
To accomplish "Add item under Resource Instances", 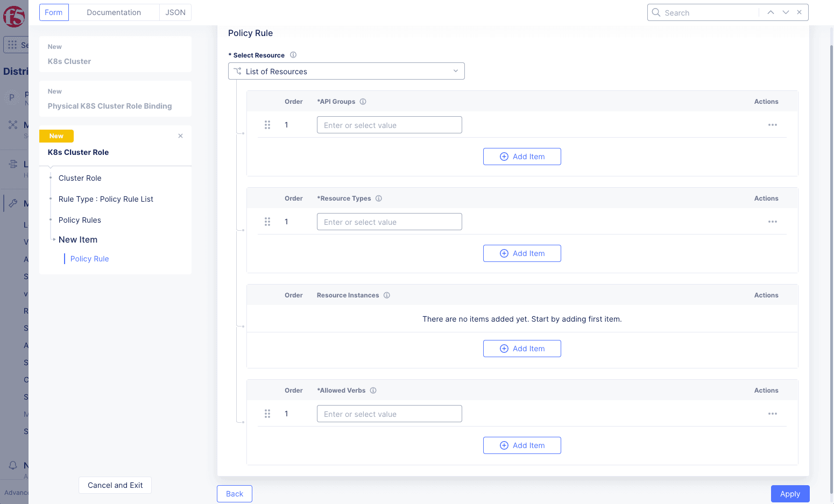I will point(521,349).
